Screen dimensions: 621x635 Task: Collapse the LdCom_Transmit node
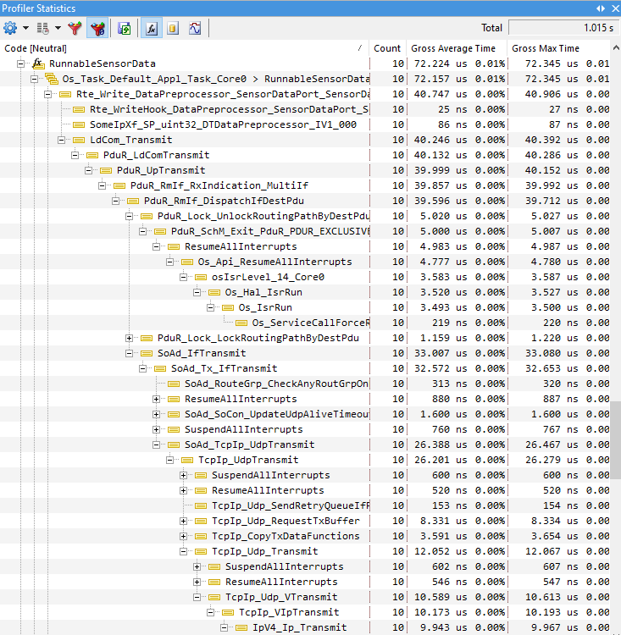[x=62, y=140]
